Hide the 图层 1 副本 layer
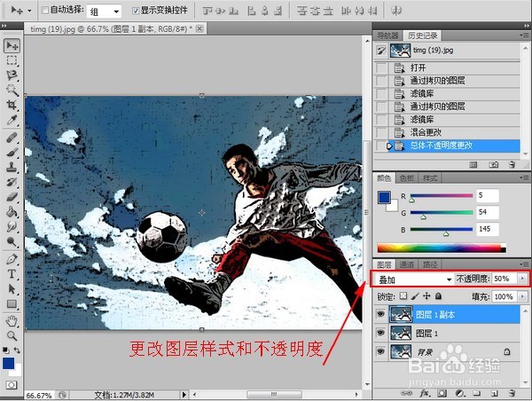The height and width of the screenshot is (401, 532). point(380,314)
